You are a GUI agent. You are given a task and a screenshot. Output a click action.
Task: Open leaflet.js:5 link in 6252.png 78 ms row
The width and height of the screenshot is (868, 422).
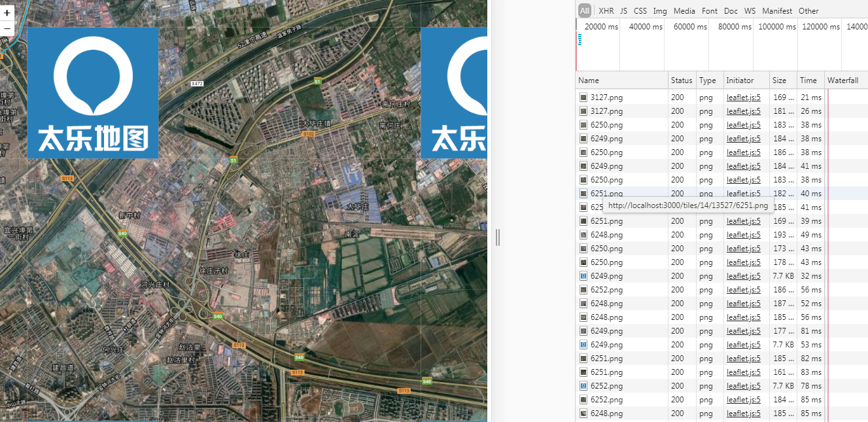tap(744, 386)
